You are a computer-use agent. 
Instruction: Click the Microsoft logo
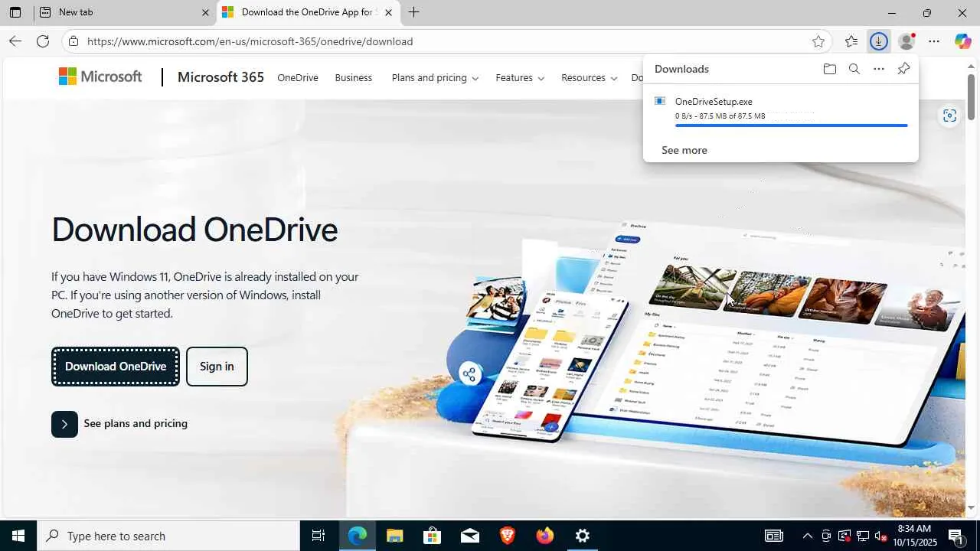100,77
